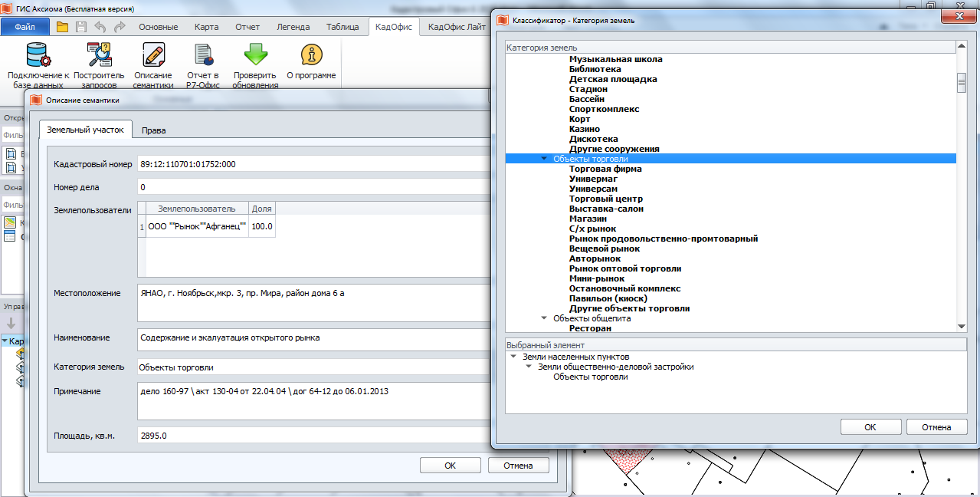Open the Карта ribbon tab
This screenshot has height=497, width=980.
coord(206,27)
